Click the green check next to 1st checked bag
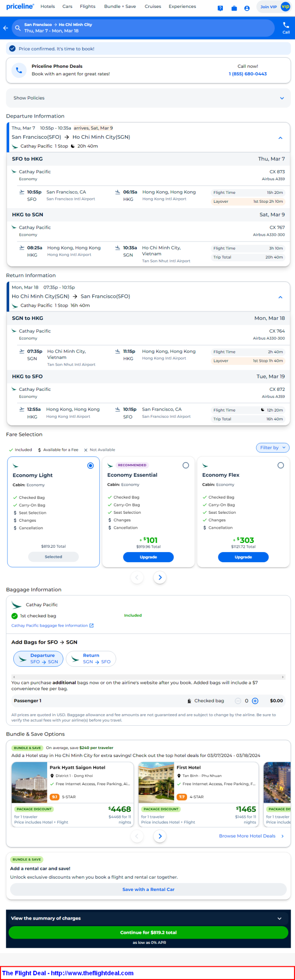The height and width of the screenshot is (980, 295). pyautogui.click(x=15, y=616)
